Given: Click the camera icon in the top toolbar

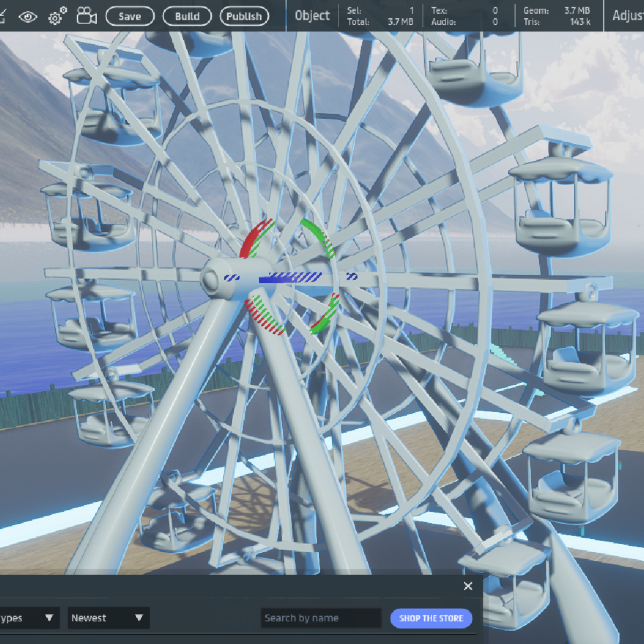Looking at the screenshot, I should [86, 16].
